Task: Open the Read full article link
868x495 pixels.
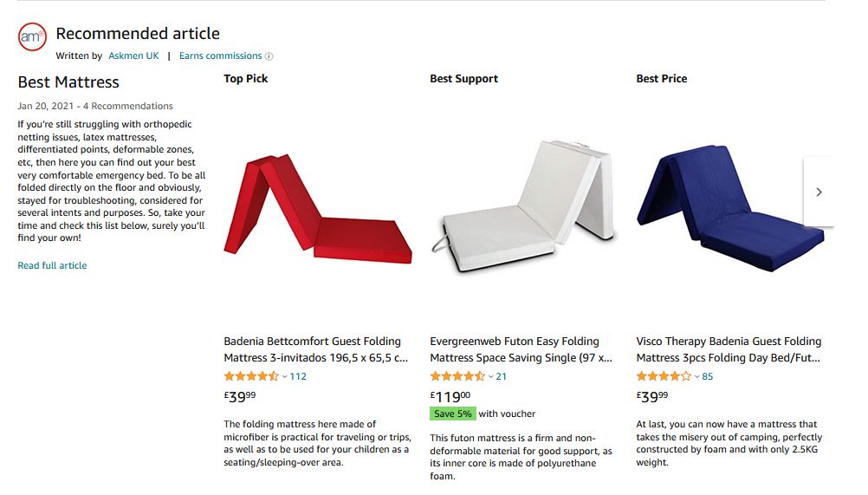Action: [52, 265]
